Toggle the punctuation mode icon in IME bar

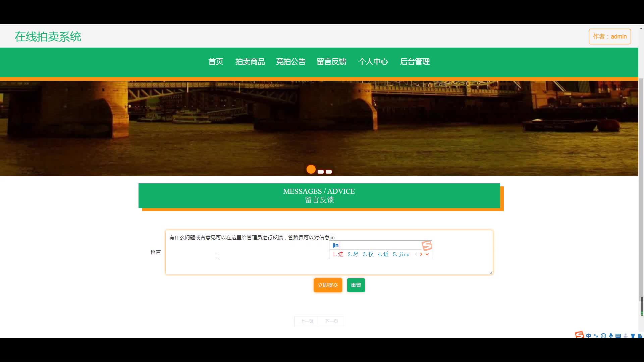(596, 336)
